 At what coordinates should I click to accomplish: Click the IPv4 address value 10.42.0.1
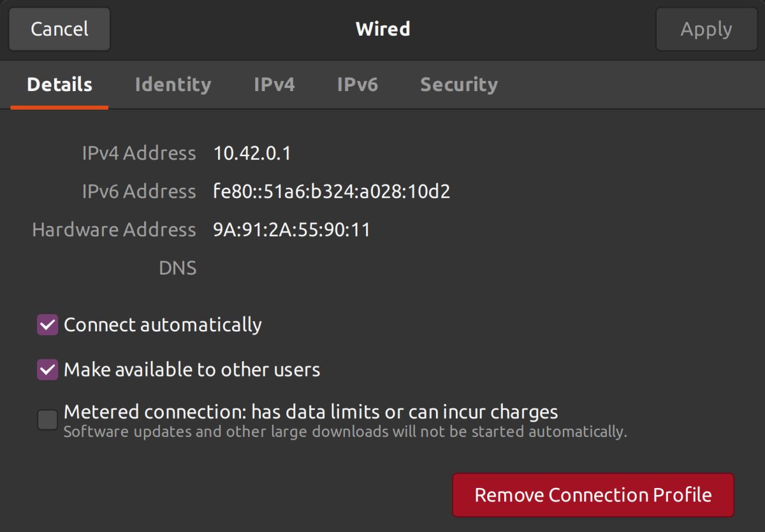(252, 154)
